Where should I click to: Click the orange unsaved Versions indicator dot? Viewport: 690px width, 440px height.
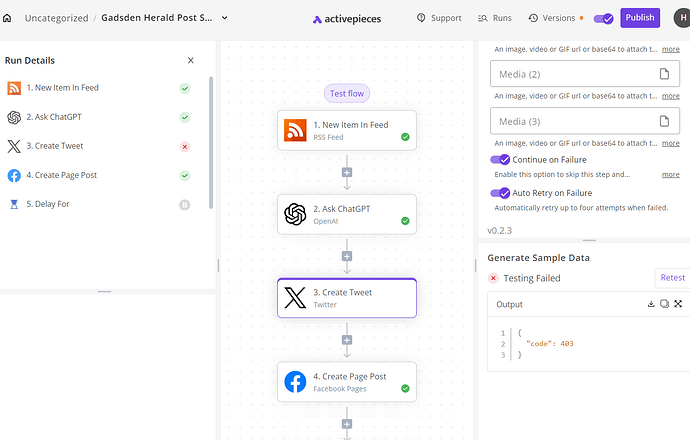(x=581, y=18)
